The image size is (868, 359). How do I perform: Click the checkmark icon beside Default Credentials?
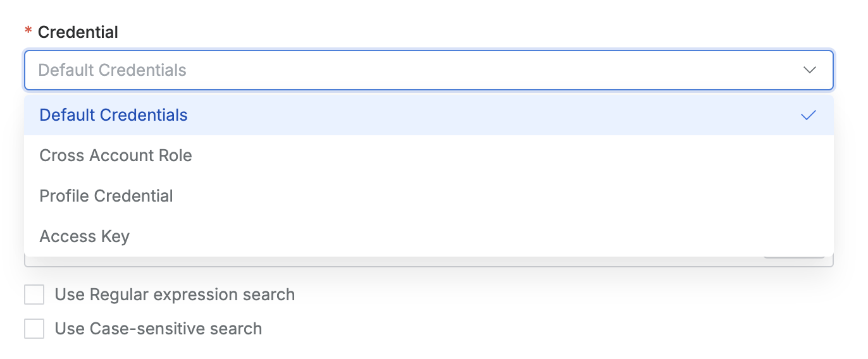(x=808, y=115)
